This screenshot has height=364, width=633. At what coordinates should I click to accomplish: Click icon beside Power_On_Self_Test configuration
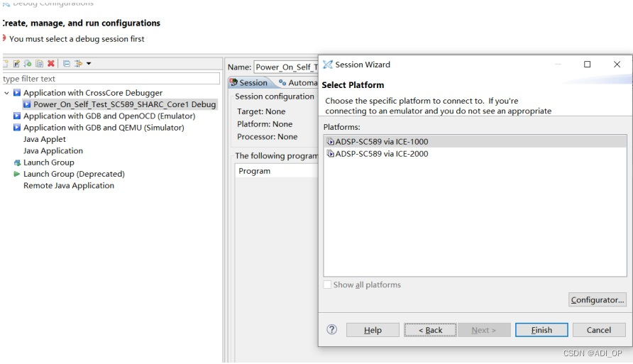point(27,104)
